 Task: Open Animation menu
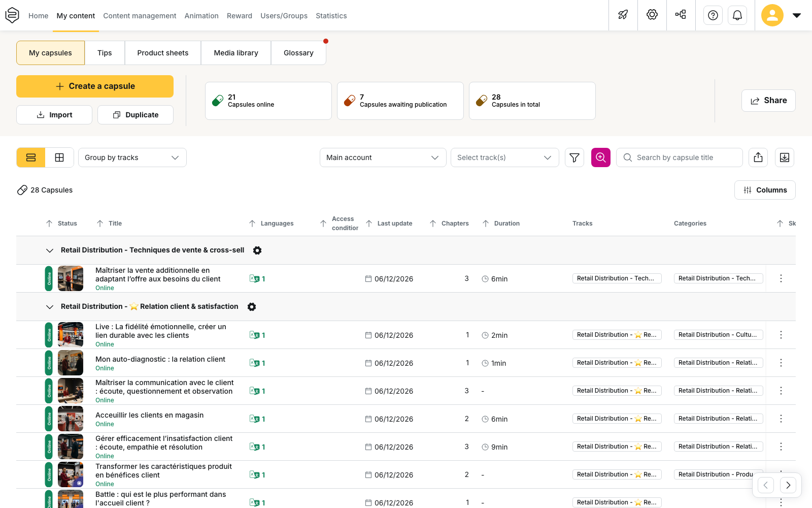pos(201,16)
